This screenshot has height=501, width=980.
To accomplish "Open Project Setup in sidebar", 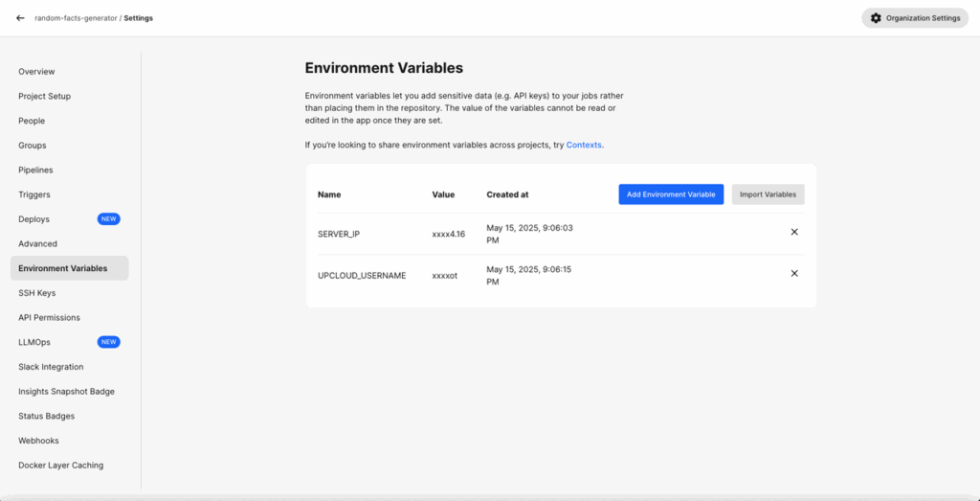I will pyautogui.click(x=44, y=97).
